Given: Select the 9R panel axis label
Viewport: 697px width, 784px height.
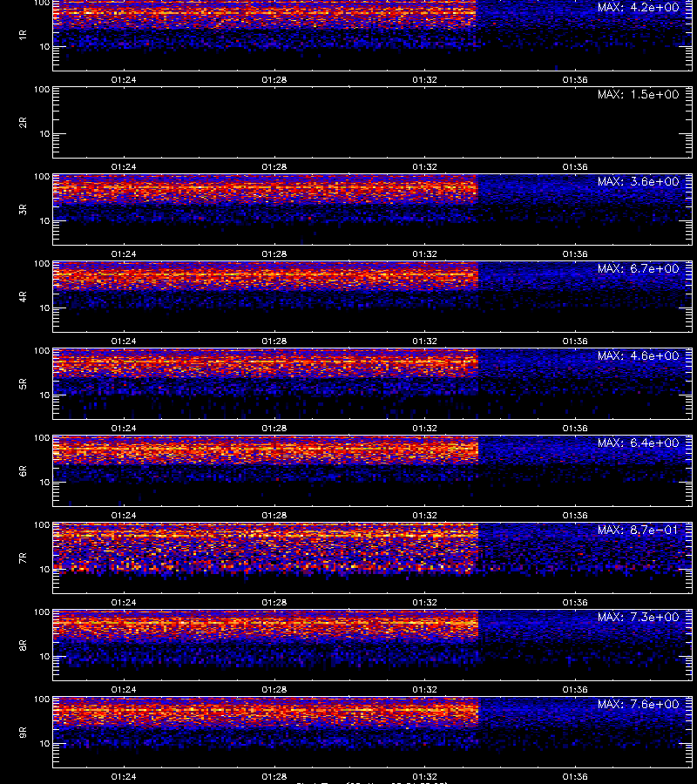Looking at the screenshot, I should point(23,732).
